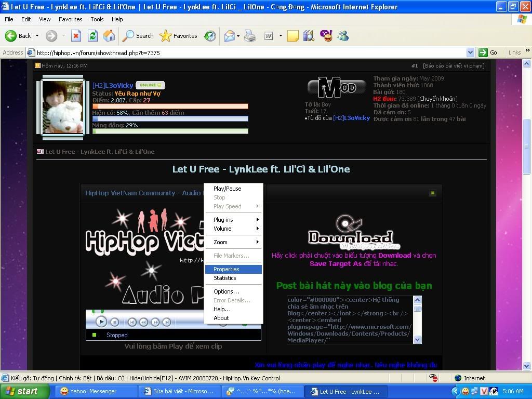532x399 pixels.
Task: Choose Properties in context menu
Action: pos(233,270)
